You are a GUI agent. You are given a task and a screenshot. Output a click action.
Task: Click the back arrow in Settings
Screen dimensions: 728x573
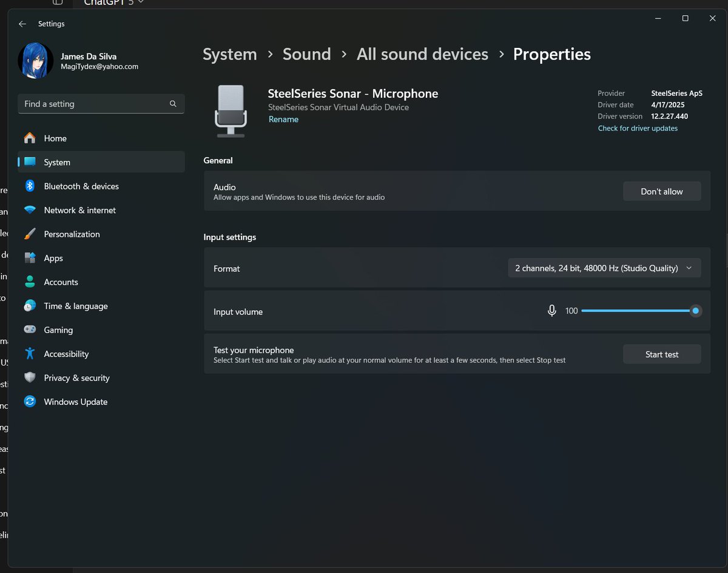pos(22,24)
